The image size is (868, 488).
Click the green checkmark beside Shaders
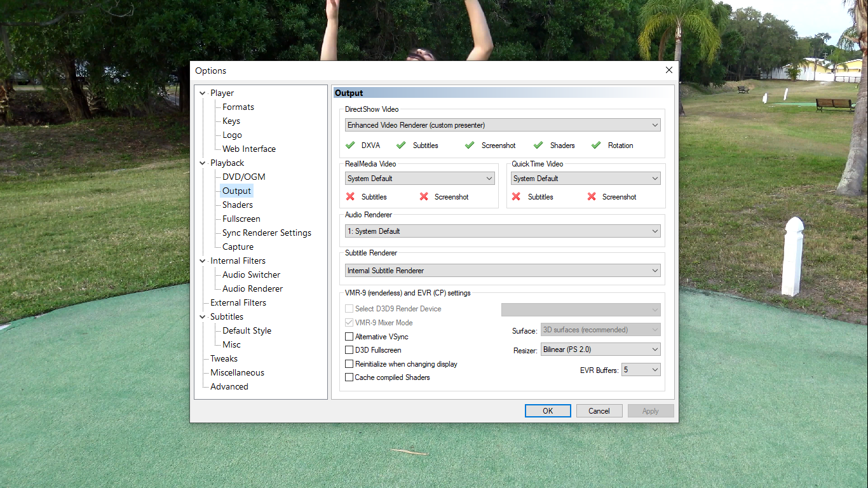click(x=538, y=145)
